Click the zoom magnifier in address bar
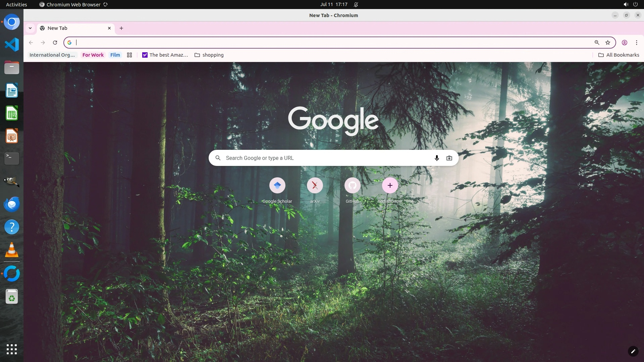This screenshot has height=362, width=644. pyautogui.click(x=597, y=43)
